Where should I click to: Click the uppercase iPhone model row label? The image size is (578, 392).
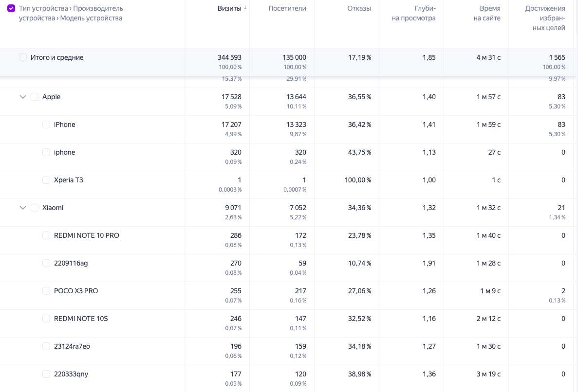[x=64, y=125]
